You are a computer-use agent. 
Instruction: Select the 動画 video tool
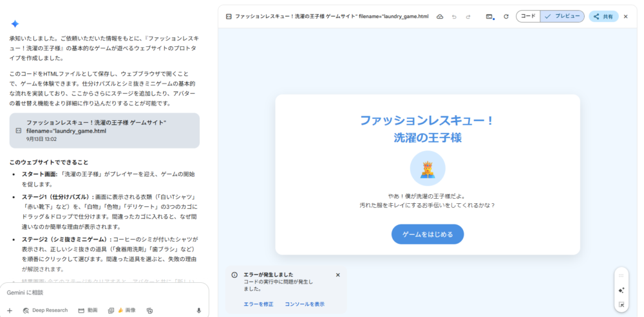[88, 311]
